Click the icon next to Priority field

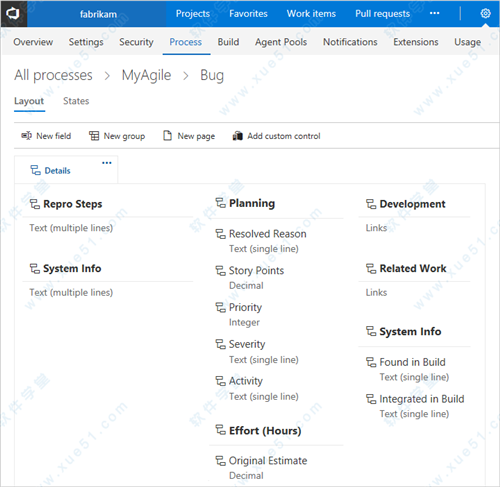220,307
